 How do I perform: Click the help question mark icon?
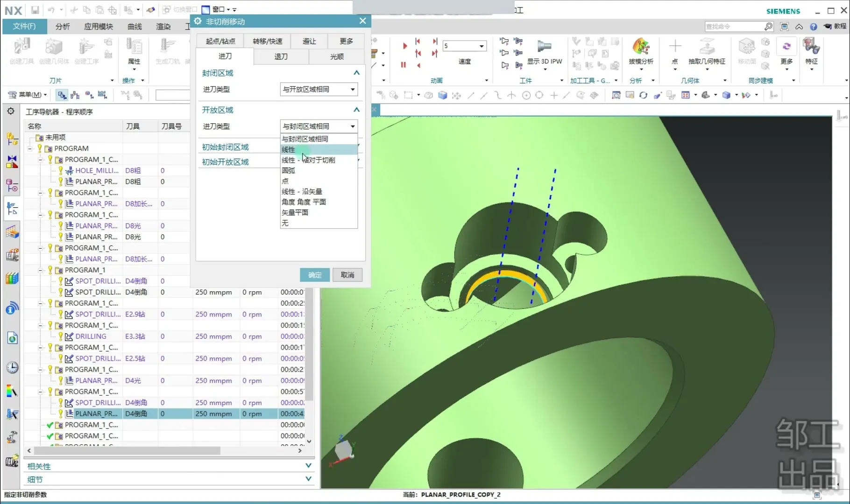tap(813, 27)
